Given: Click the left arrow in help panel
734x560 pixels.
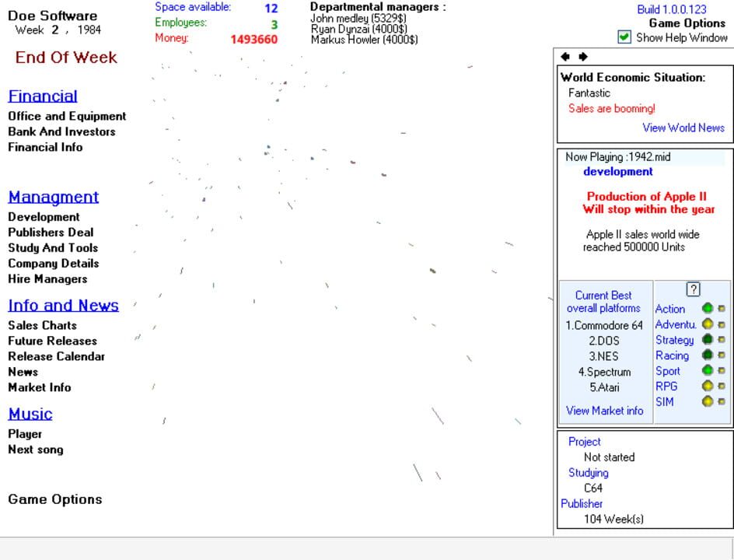Looking at the screenshot, I should 565,57.
